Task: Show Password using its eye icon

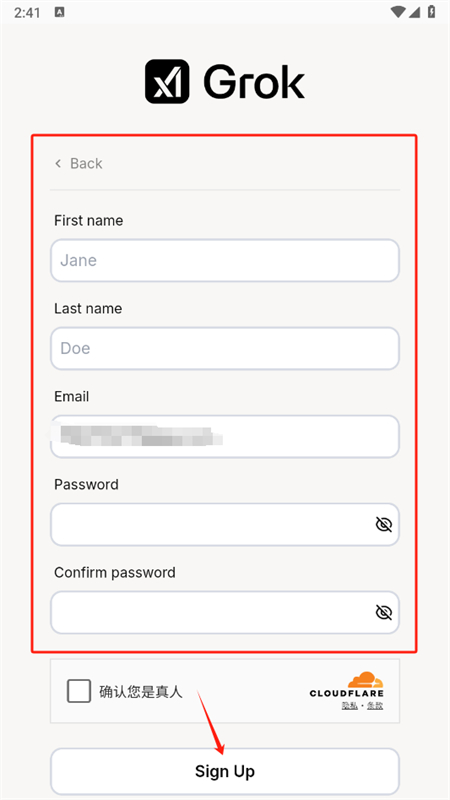Action: click(x=383, y=524)
